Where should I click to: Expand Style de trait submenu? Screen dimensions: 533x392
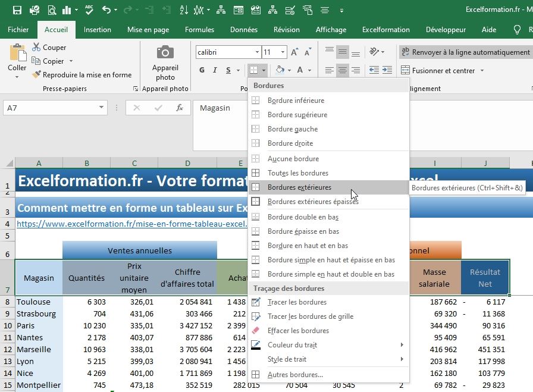(x=329, y=359)
